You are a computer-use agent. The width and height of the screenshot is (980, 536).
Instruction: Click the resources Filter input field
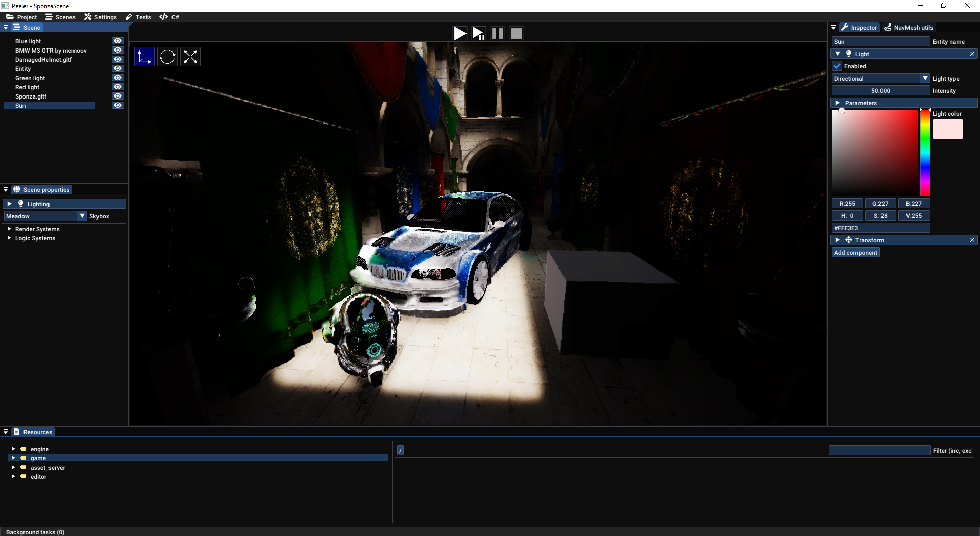click(x=880, y=451)
